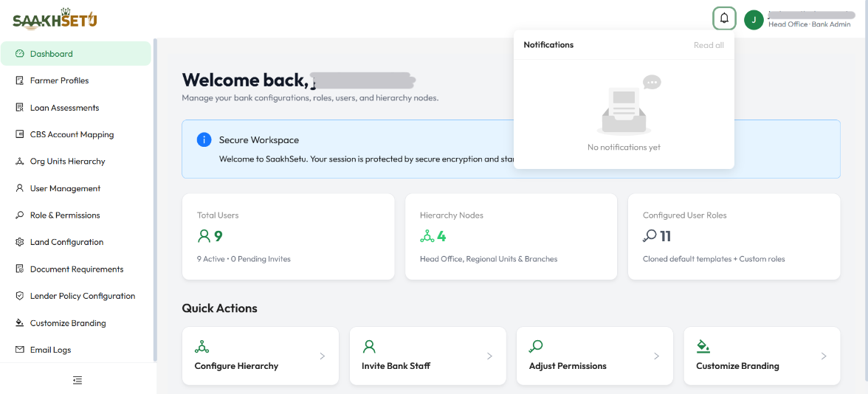Screen dimensions: 868x394
Task: Click the Configured User Roles count 11
Action: 666,236
